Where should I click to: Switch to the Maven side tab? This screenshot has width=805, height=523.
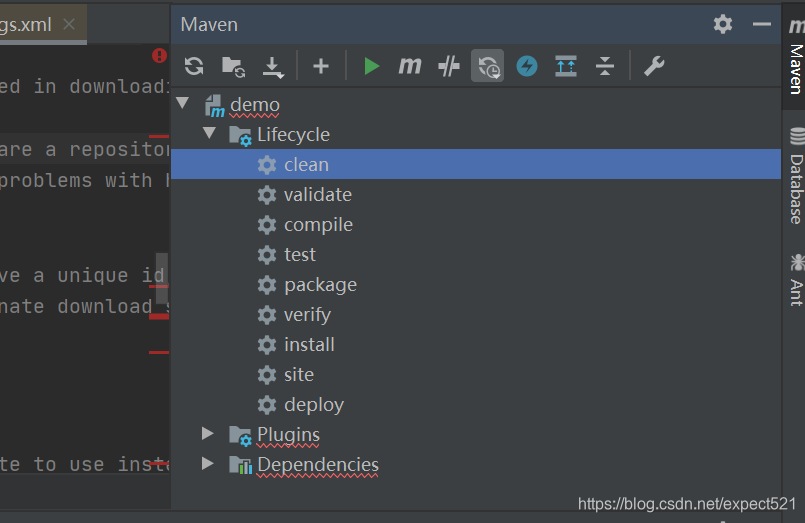pos(795,54)
